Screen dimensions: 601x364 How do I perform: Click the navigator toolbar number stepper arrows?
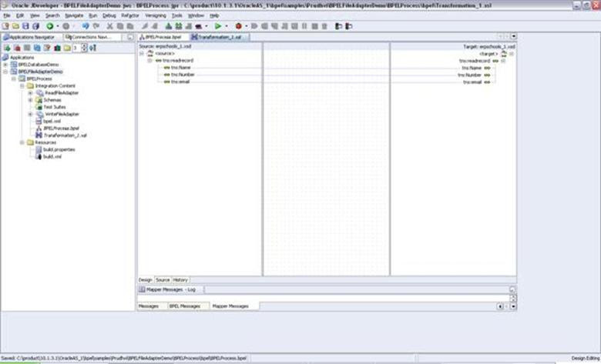[x=84, y=48]
